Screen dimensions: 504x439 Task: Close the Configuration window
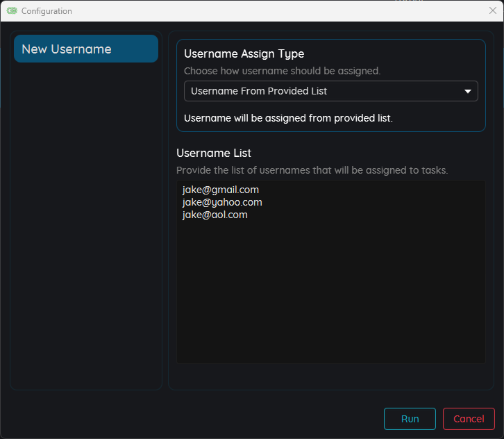tap(492, 10)
